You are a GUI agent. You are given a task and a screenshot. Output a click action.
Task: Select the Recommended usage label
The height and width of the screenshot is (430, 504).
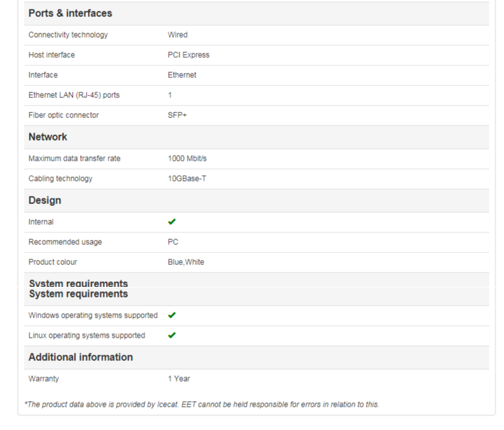65,242
